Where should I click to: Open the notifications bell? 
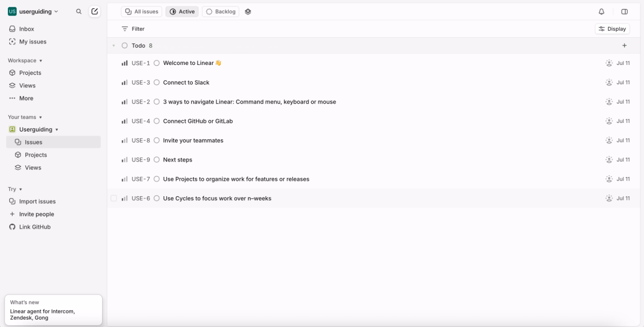click(601, 12)
